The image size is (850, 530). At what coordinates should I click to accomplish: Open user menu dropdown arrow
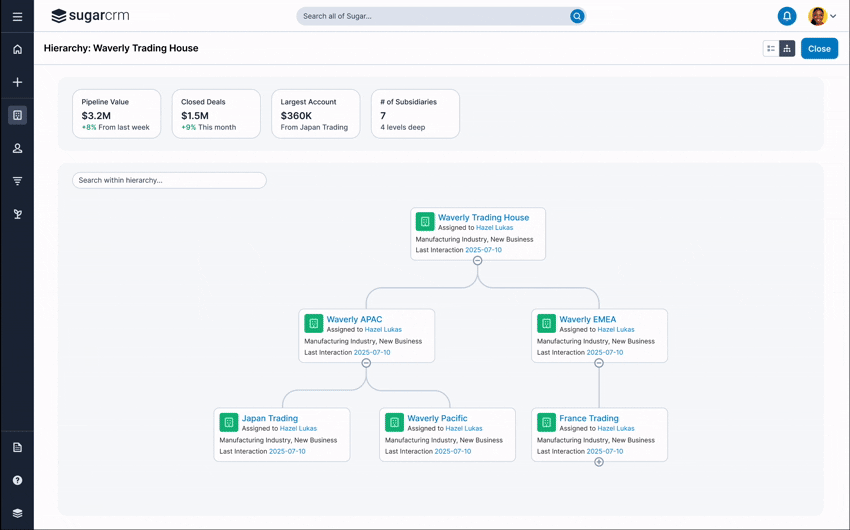pos(833,16)
